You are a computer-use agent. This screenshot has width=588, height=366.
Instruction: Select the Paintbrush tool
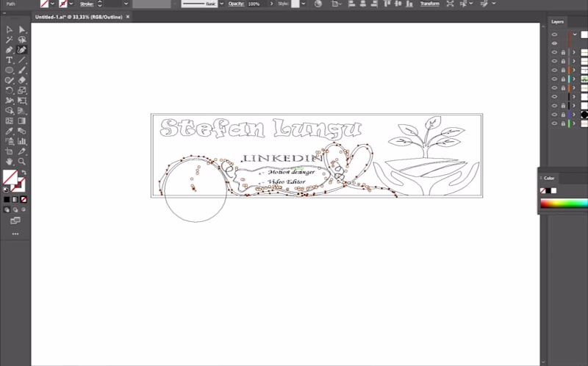(22, 70)
